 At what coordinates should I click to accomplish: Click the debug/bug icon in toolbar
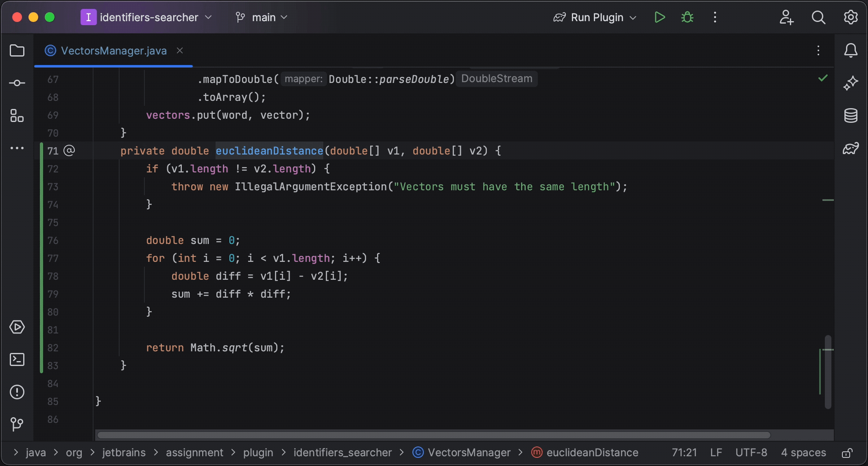687,17
